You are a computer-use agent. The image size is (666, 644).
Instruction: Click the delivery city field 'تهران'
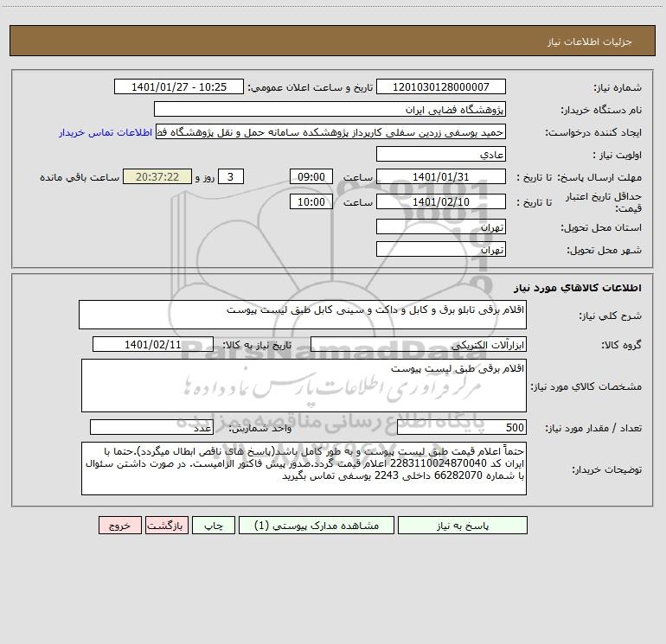[441, 249]
